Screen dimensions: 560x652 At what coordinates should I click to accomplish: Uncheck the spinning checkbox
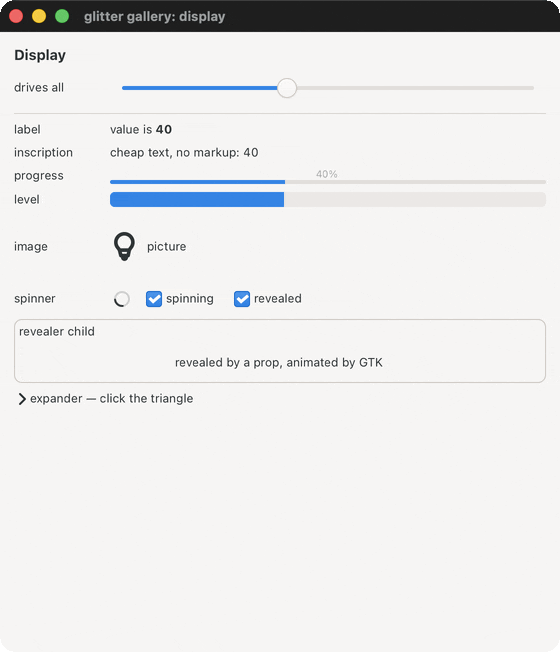(x=154, y=299)
